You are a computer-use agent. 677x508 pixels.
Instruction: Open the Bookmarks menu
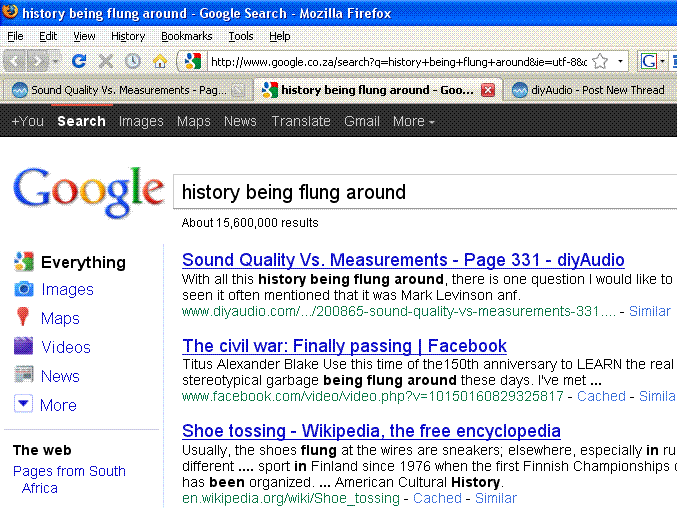[x=187, y=36]
